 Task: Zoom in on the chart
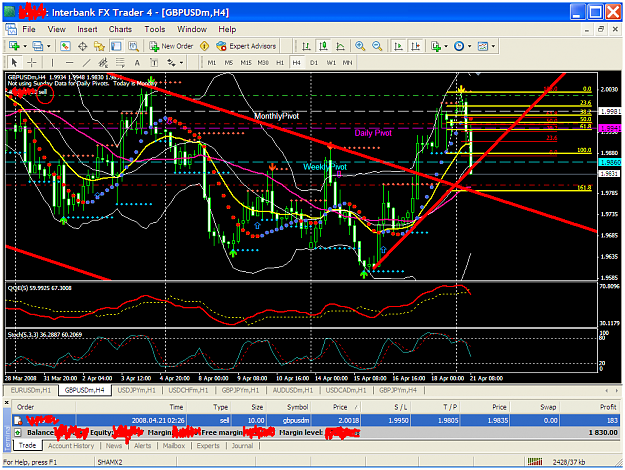click(x=360, y=46)
